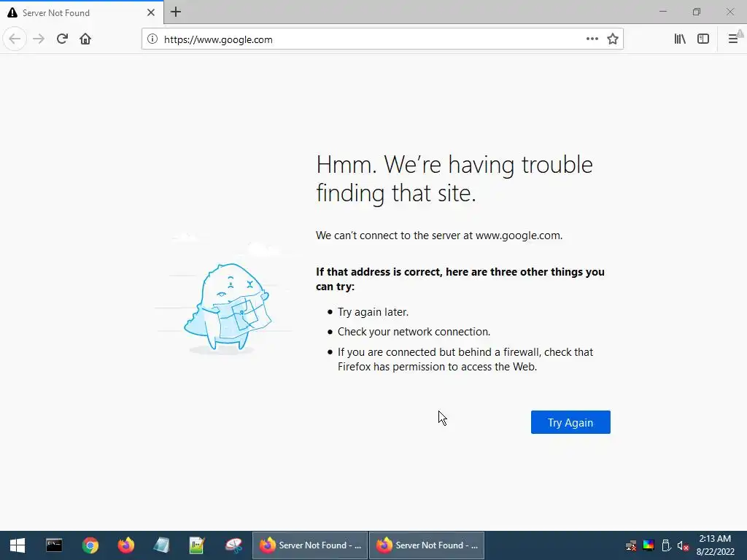Open the page actions three-dot menu
747x560 pixels.
pyautogui.click(x=592, y=39)
